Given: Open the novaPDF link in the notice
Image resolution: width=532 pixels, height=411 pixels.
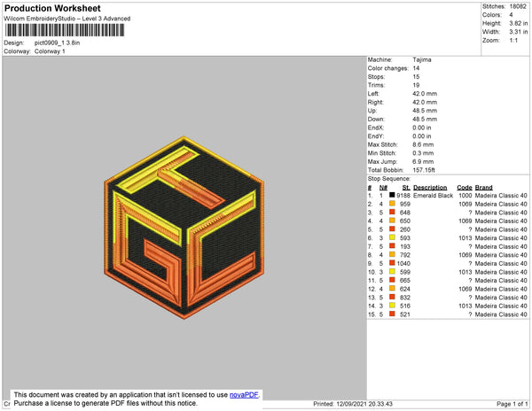Looking at the screenshot, I should coord(244,395).
